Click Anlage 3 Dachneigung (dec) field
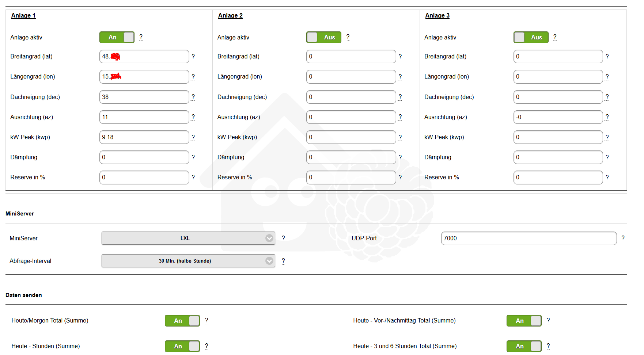 558,97
